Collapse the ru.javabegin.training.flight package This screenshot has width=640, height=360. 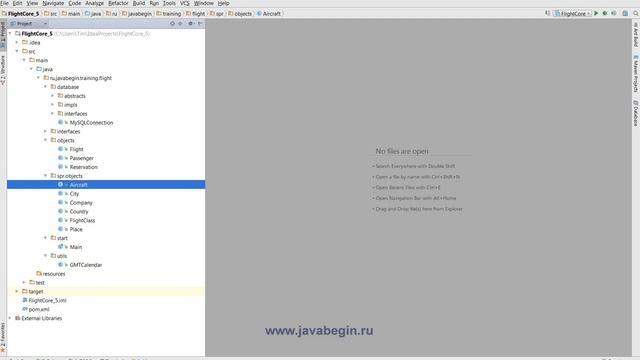(x=38, y=78)
